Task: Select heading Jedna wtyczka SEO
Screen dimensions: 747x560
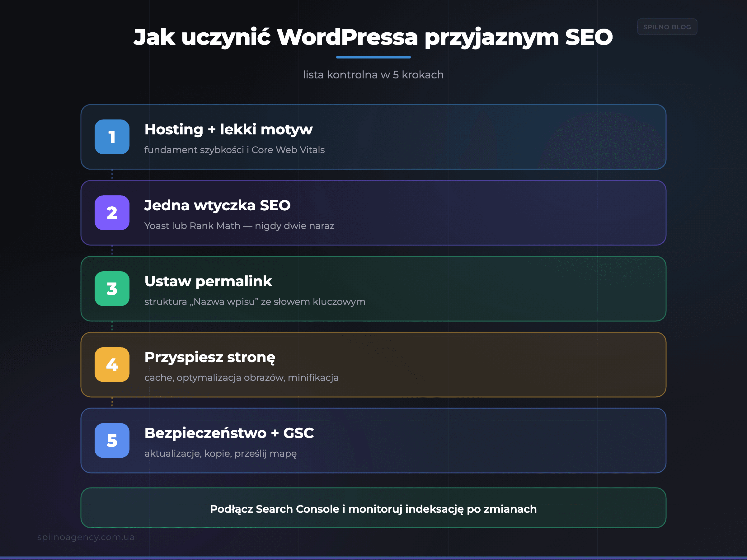Action: (217, 205)
